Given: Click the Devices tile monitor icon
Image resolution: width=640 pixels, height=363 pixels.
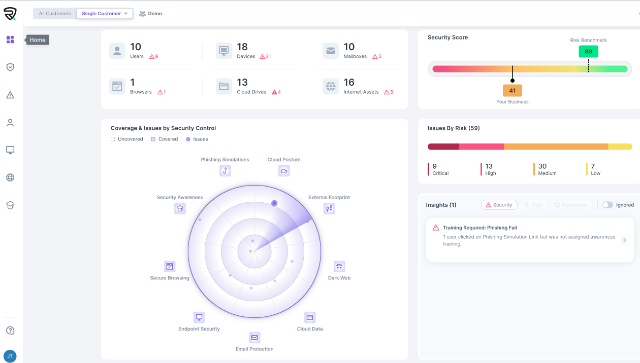Looking at the screenshot, I should [224, 51].
